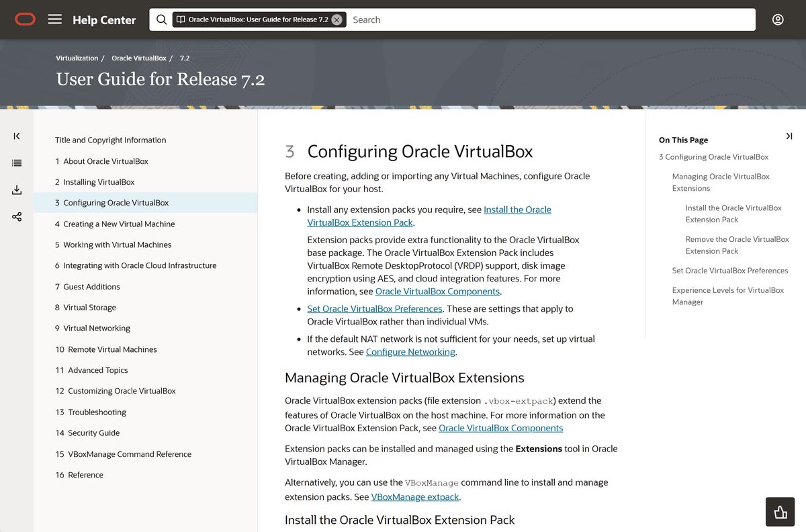
Task: Click the User Guide for Release 7.2 title
Action: pos(161,79)
